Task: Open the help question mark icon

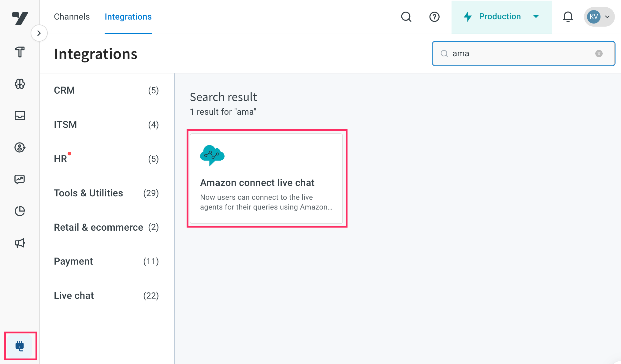Action: [434, 17]
